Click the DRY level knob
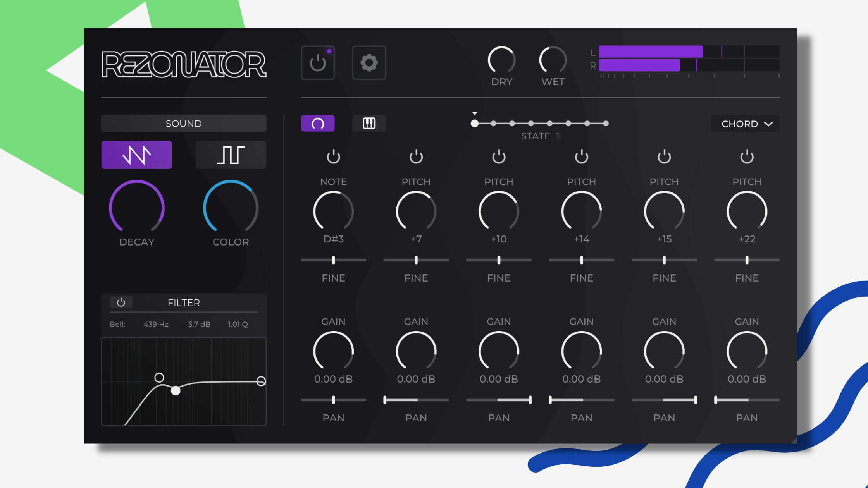The image size is (868, 488). click(x=501, y=61)
